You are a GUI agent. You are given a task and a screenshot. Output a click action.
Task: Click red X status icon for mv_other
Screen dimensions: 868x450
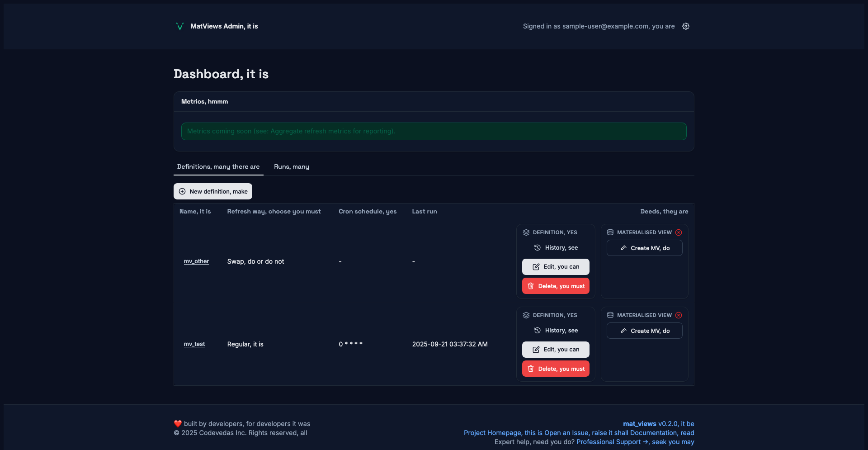click(x=679, y=232)
